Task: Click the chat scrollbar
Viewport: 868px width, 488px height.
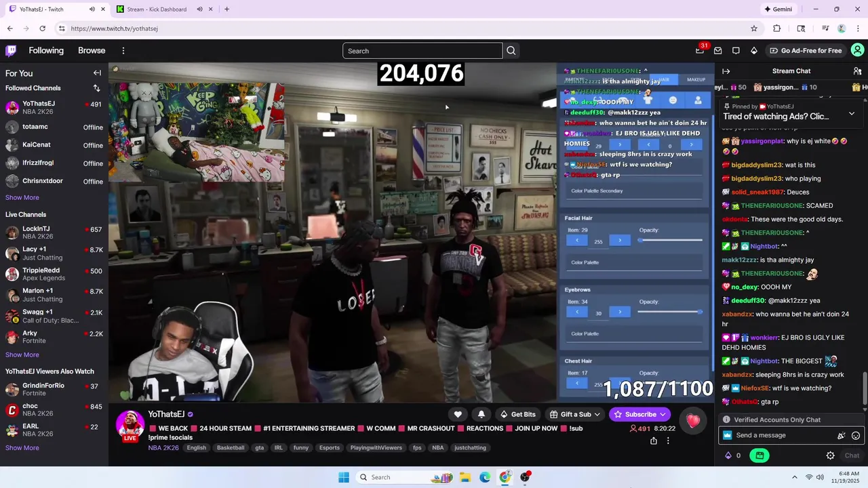Action: pos(865,390)
